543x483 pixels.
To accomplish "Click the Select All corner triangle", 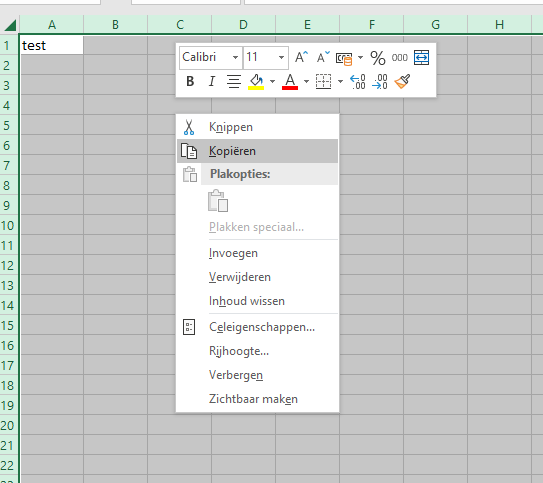I will click(10, 25).
